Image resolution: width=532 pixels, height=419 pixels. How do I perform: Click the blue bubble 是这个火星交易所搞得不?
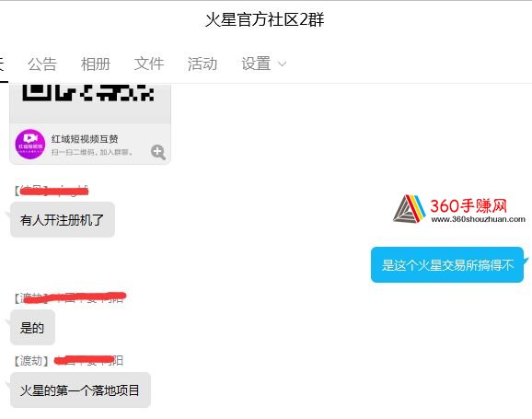tap(447, 265)
